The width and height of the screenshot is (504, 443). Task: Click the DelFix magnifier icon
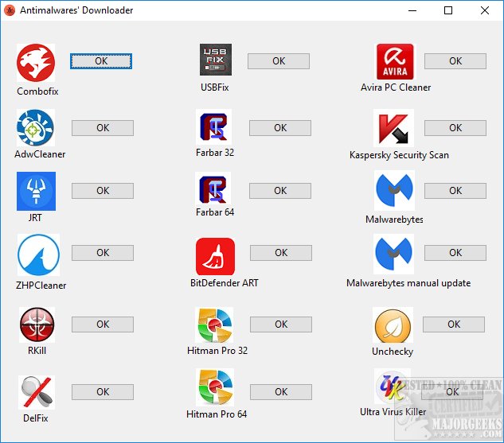click(x=37, y=392)
